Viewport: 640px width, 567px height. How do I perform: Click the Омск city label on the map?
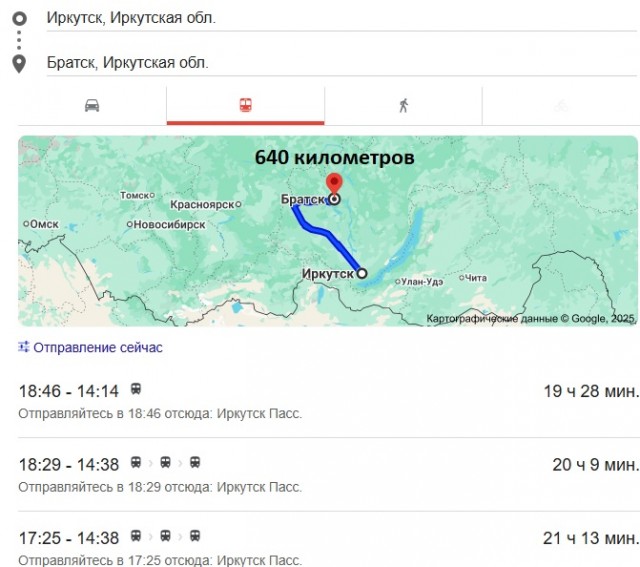click(44, 224)
